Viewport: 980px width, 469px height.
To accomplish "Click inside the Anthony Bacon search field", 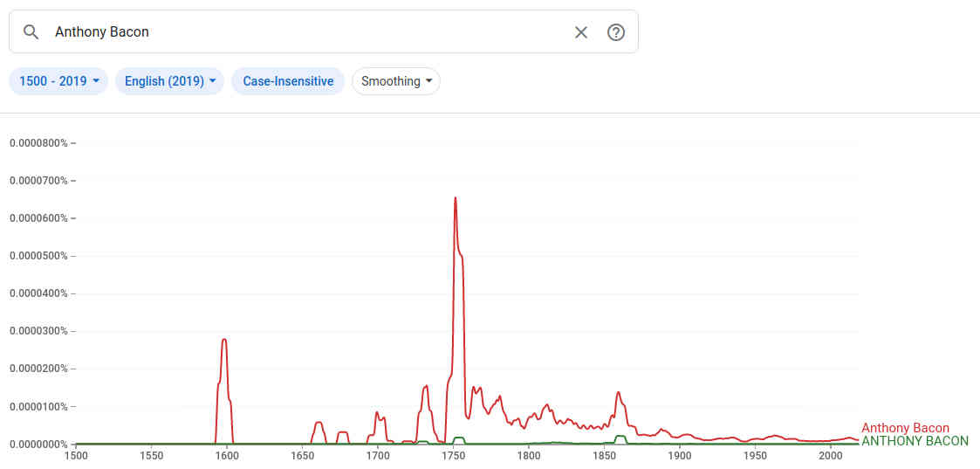I will coord(305,32).
